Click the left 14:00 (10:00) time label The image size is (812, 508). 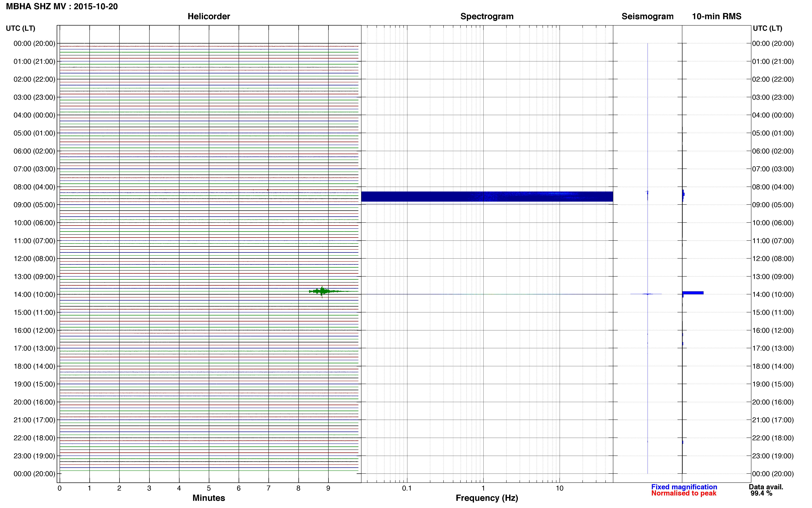click(x=34, y=294)
